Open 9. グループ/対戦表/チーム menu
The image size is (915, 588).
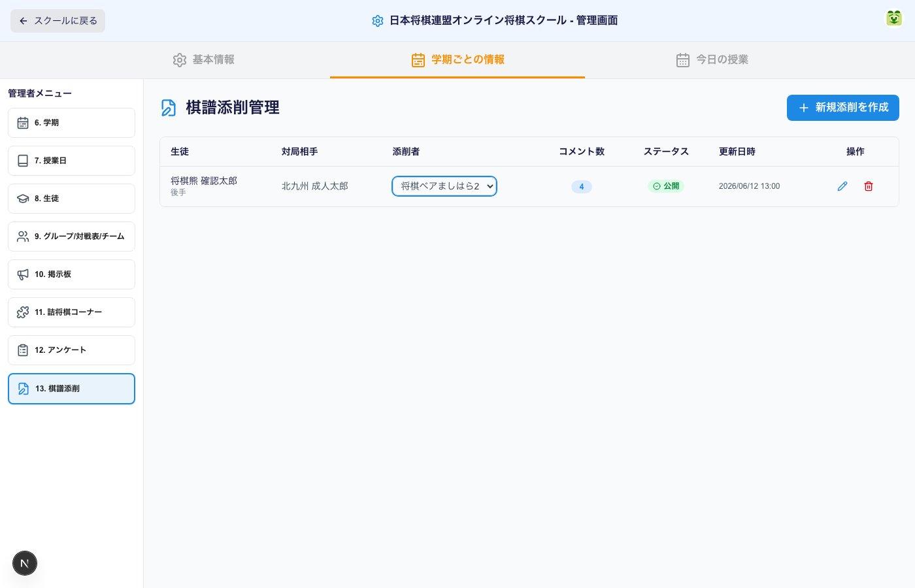71,237
